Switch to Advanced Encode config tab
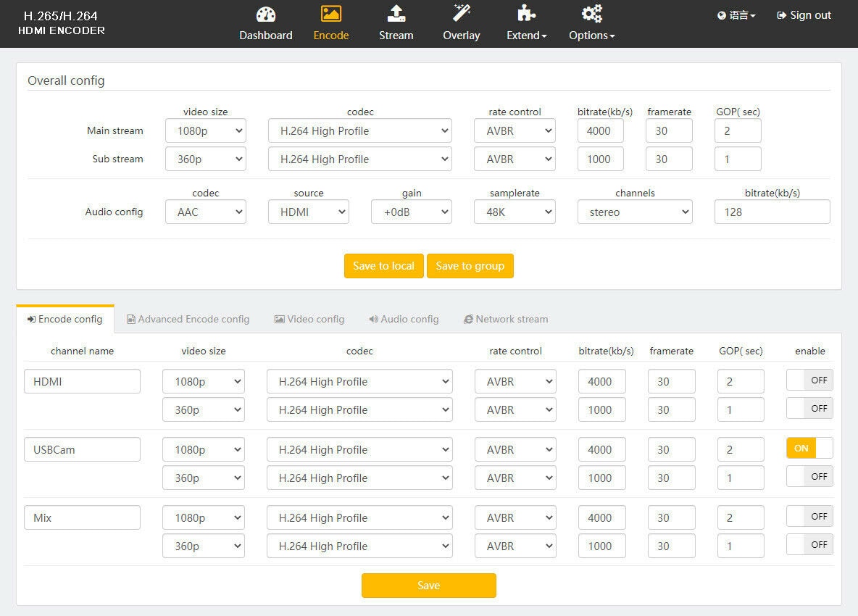 188,319
